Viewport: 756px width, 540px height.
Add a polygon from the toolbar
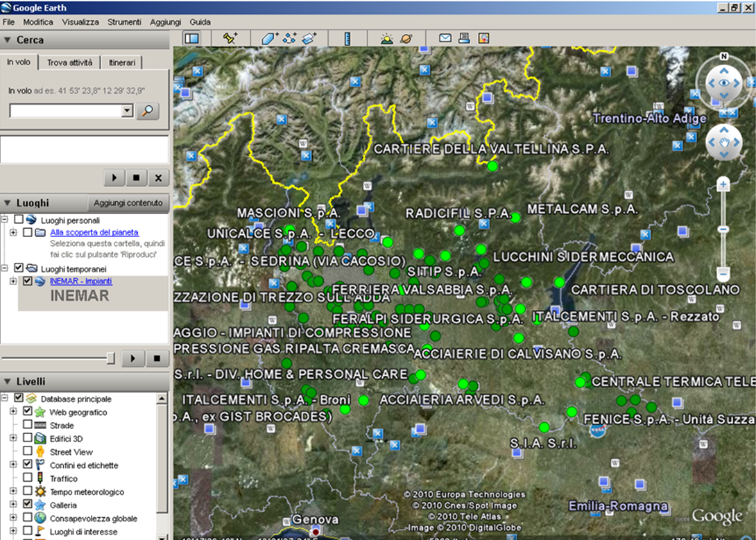coord(270,38)
